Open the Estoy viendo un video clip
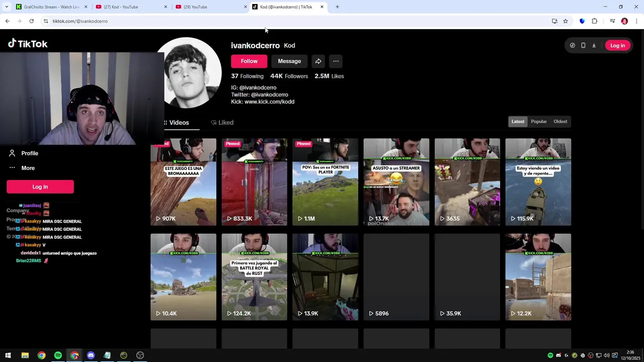 tap(538, 182)
